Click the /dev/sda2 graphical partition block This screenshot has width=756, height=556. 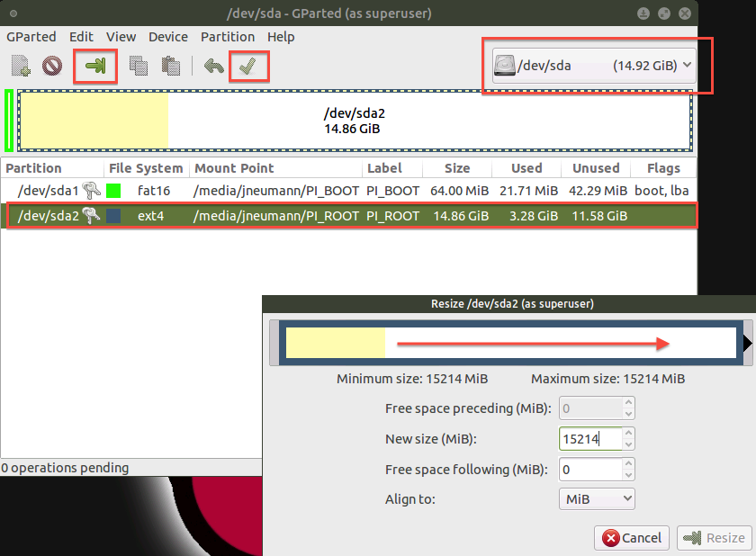click(355, 121)
